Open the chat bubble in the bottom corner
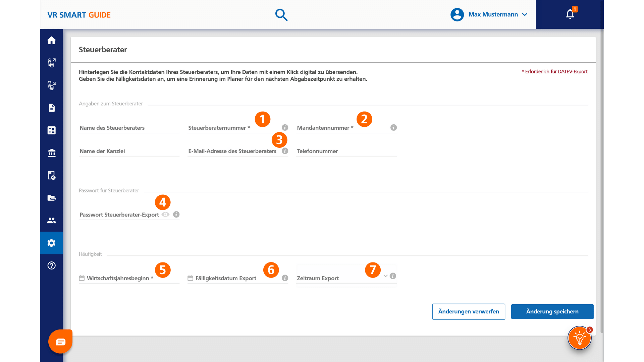The image size is (644, 362). point(60,341)
